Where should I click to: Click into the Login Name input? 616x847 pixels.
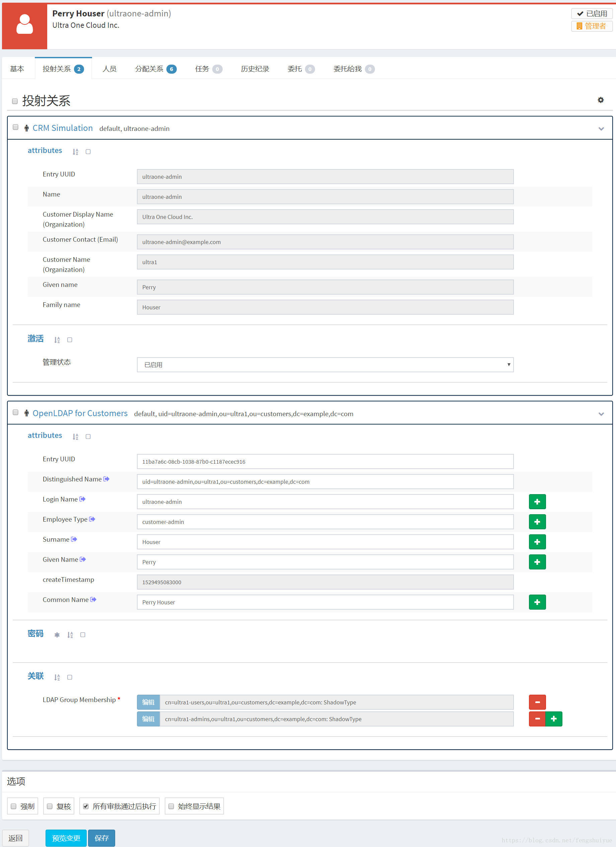pyautogui.click(x=325, y=502)
